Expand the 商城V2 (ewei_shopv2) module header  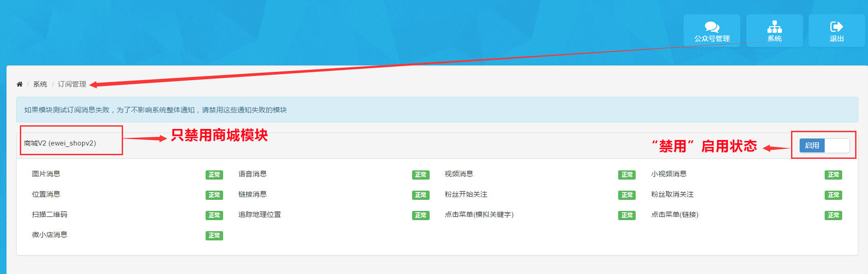[x=60, y=143]
